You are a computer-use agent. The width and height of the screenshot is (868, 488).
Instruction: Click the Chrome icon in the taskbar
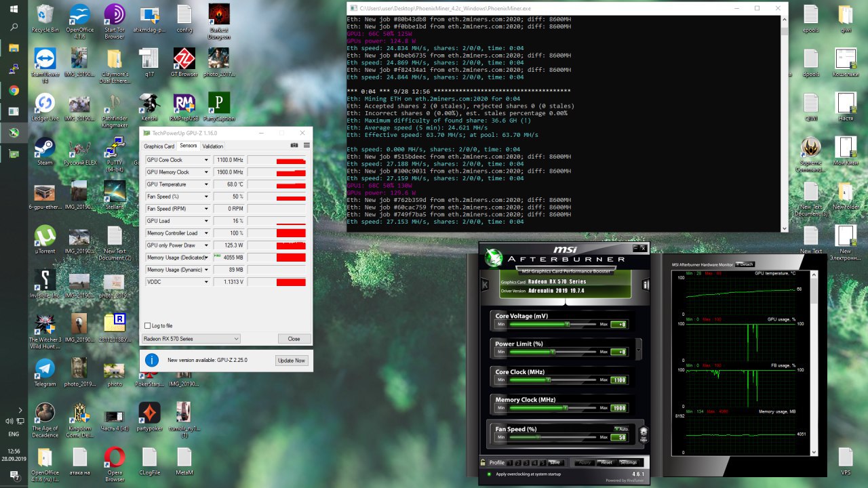pyautogui.click(x=14, y=90)
